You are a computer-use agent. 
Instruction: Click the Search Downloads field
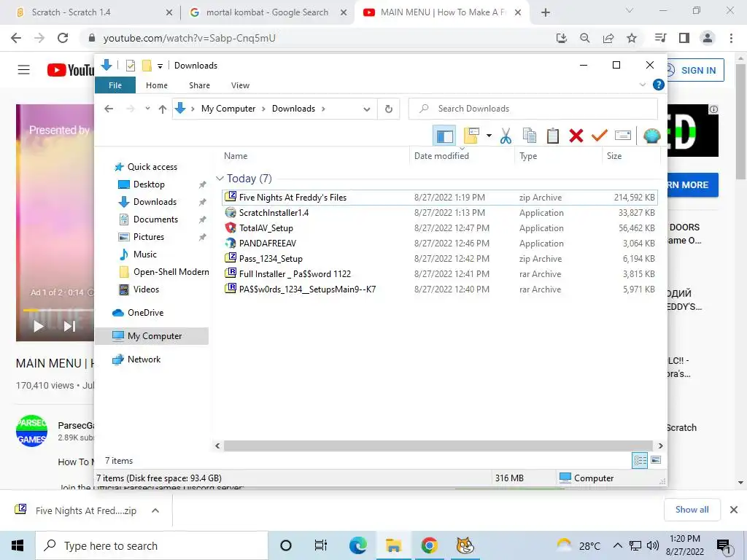pos(533,109)
